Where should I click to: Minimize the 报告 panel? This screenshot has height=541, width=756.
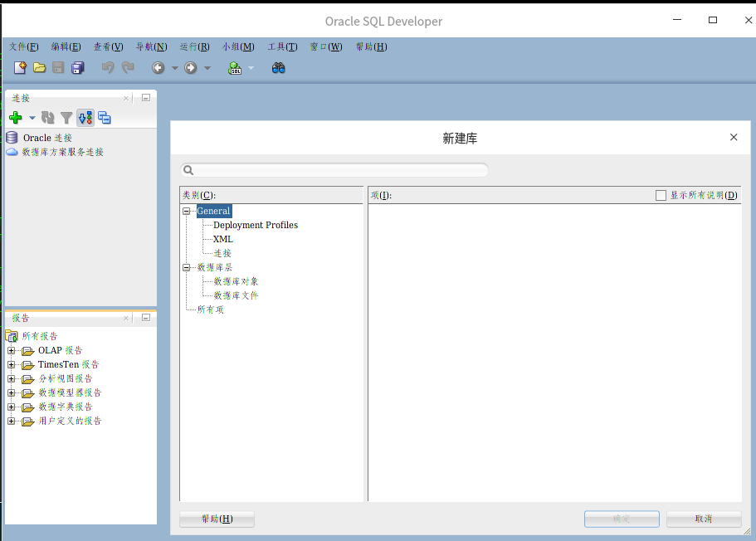point(146,318)
